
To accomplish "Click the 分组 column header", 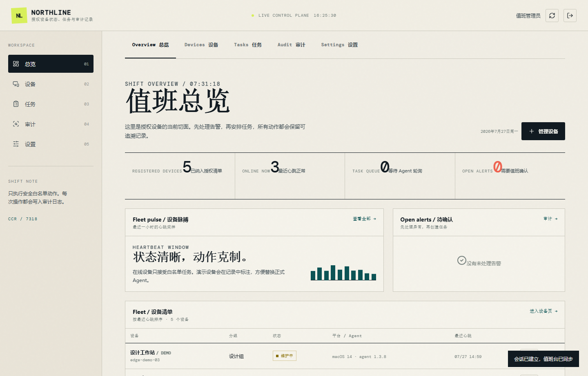I will pos(233,336).
